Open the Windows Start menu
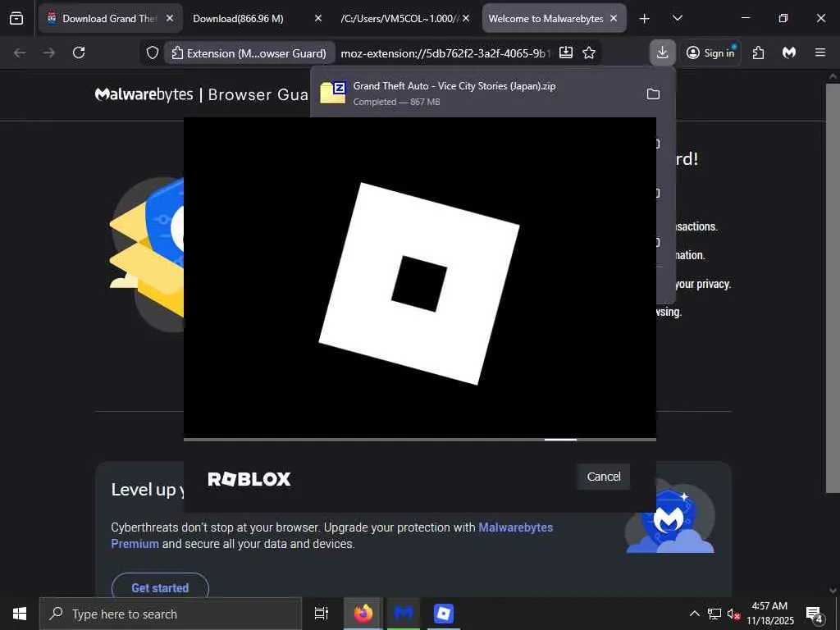The image size is (840, 630). pos(20,614)
